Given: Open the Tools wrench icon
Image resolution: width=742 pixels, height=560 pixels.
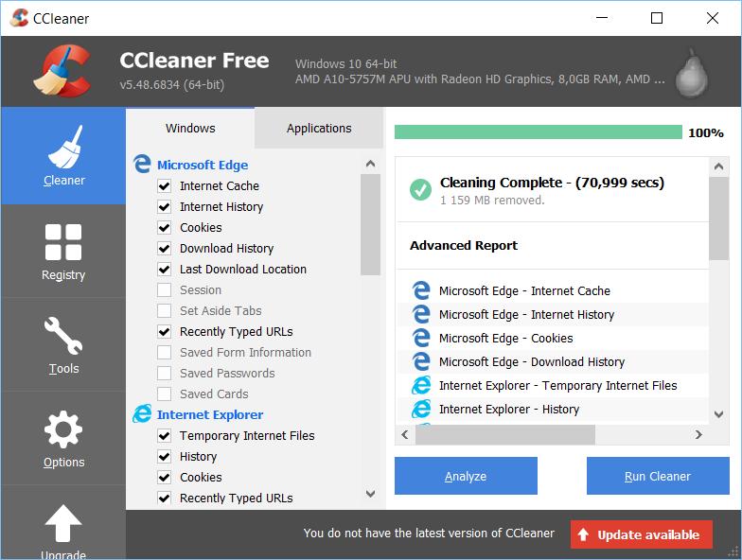Looking at the screenshot, I should (63, 336).
